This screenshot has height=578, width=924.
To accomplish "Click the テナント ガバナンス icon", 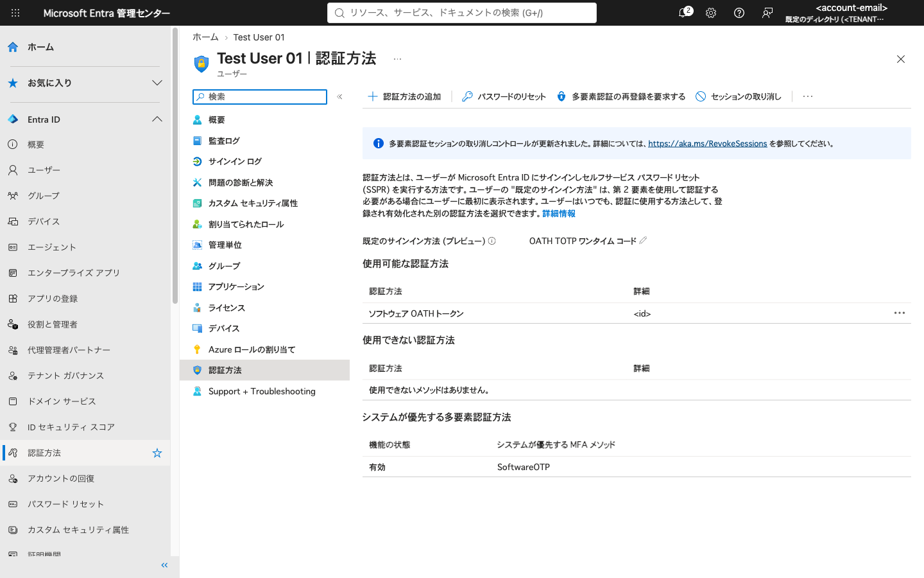I will pyautogui.click(x=13, y=376).
